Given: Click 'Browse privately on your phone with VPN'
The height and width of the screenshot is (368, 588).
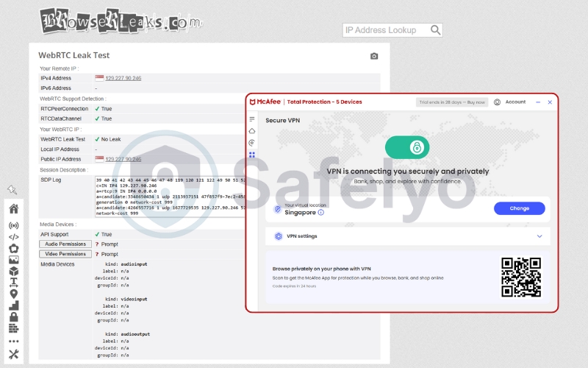Looking at the screenshot, I should click(321, 269).
